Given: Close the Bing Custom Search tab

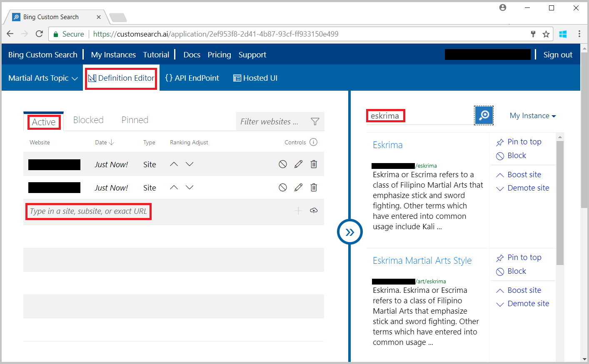Looking at the screenshot, I should pyautogui.click(x=99, y=17).
